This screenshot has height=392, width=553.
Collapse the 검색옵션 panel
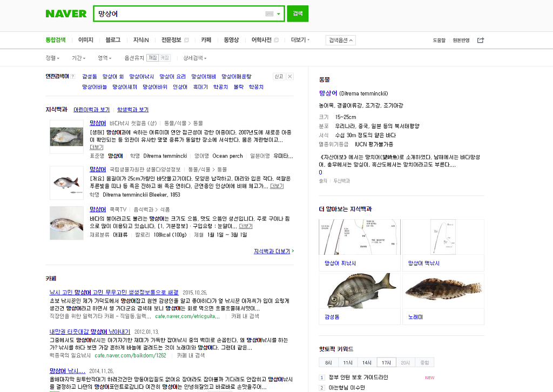(x=340, y=40)
